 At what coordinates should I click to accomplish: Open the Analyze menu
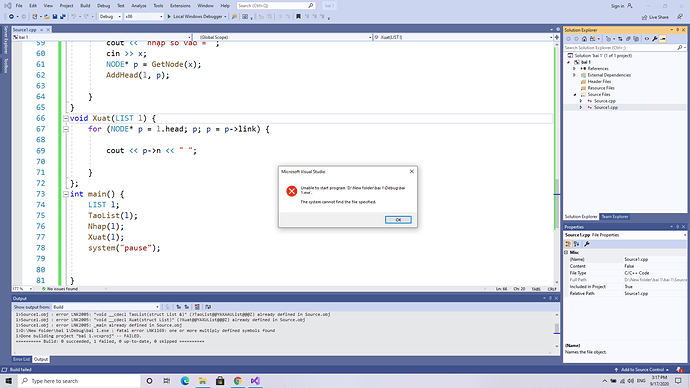tap(139, 6)
